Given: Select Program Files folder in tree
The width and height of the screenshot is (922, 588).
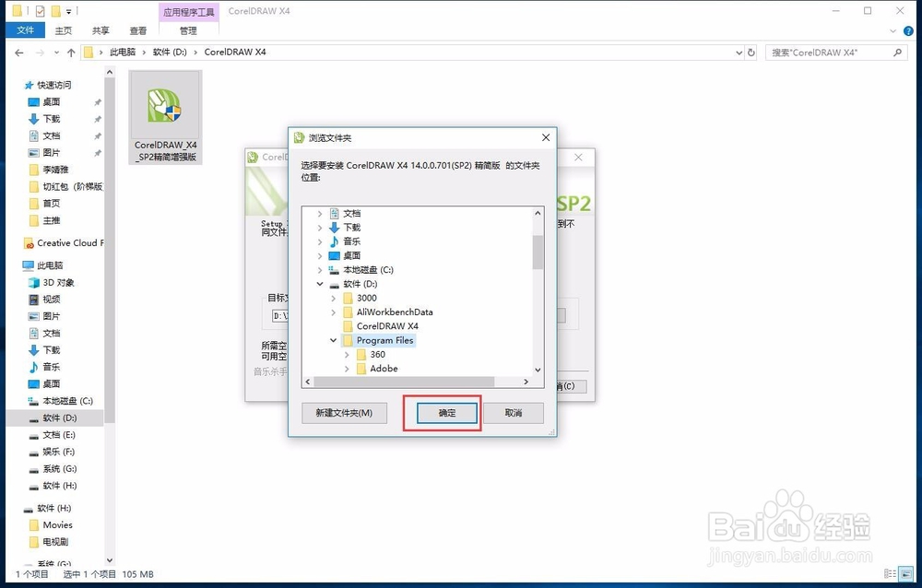Looking at the screenshot, I should click(x=384, y=340).
